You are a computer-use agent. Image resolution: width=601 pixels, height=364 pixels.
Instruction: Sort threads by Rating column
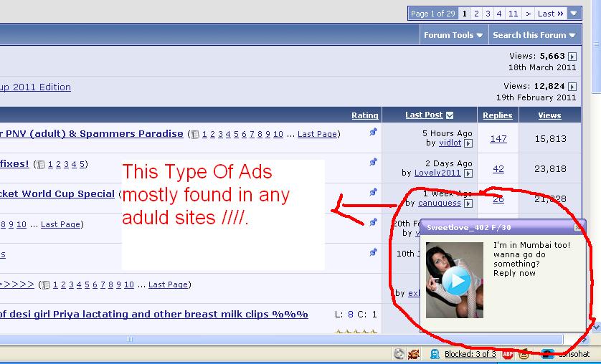(364, 115)
